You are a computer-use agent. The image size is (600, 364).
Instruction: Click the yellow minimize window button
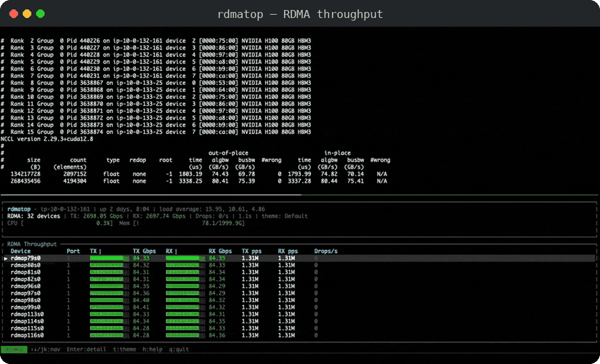click(27, 14)
